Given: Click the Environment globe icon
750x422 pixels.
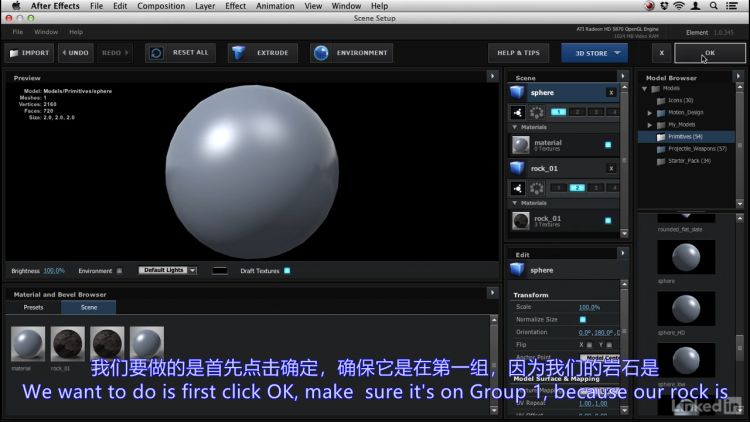Looking at the screenshot, I should point(321,53).
